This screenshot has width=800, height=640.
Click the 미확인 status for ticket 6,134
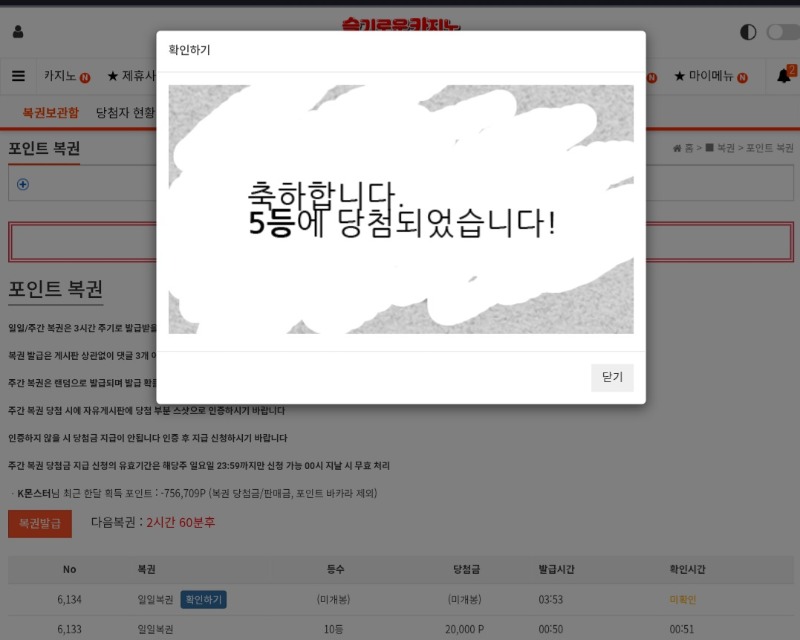[682, 600]
